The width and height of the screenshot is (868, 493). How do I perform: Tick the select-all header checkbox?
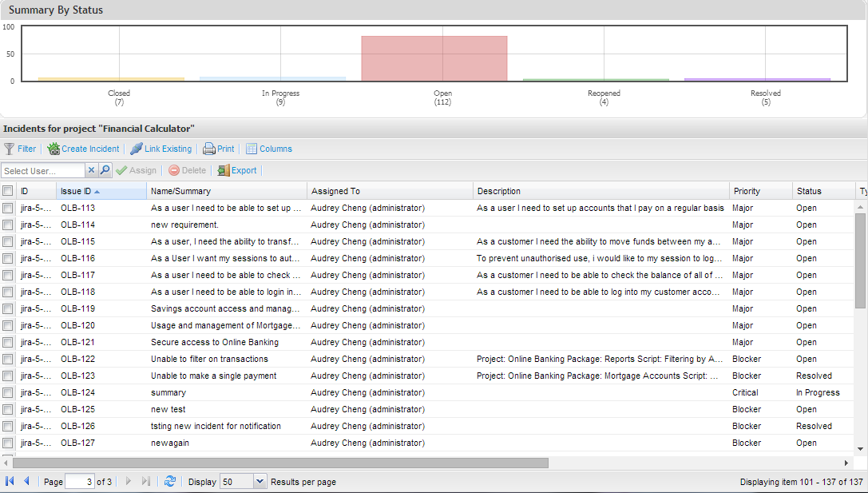coord(8,191)
